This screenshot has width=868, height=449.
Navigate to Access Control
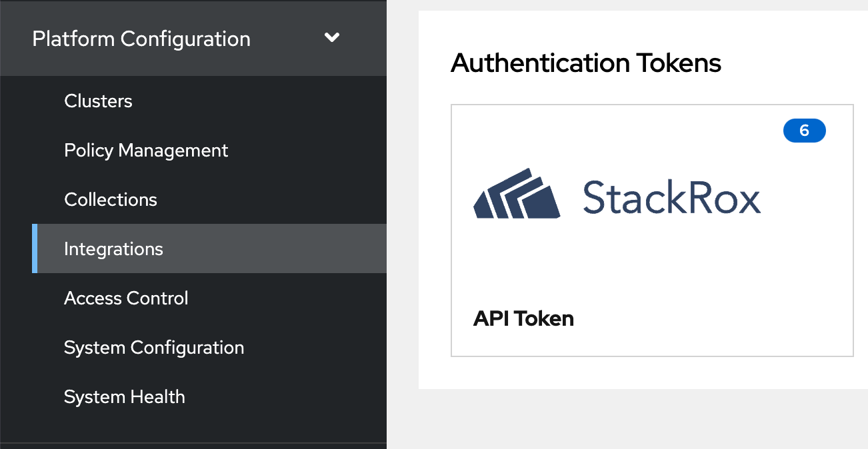pyautogui.click(x=126, y=298)
